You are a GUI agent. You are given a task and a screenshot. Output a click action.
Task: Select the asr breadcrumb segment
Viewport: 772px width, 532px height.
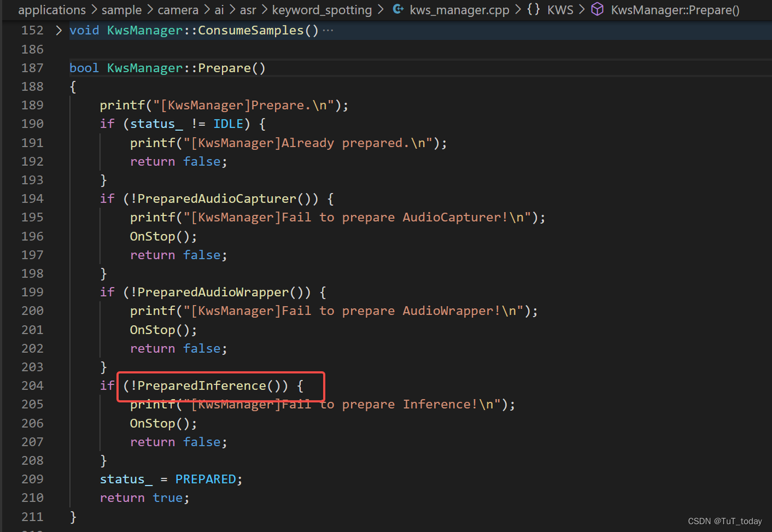click(248, 10)
